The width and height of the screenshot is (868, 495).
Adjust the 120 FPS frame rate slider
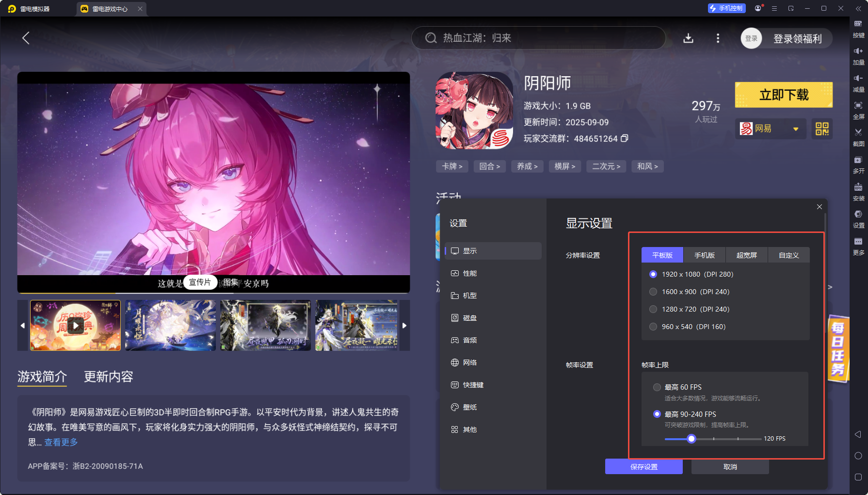click(691, 439)
